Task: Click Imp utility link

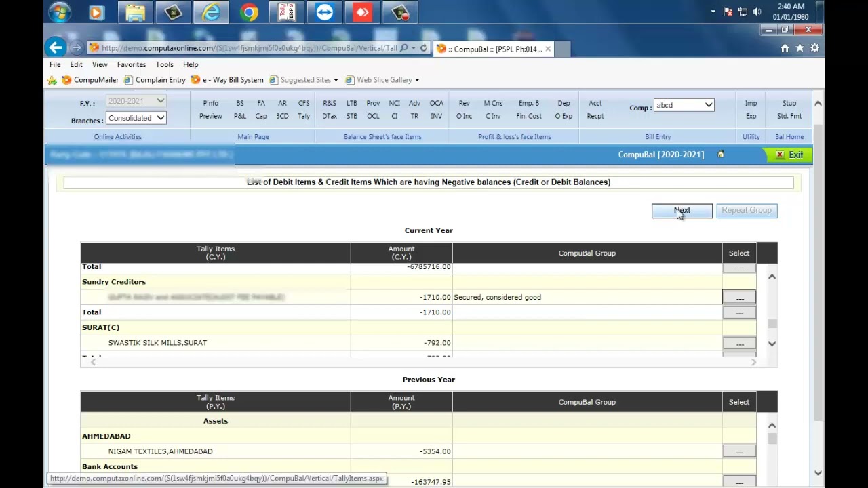Action: (751, 103)
